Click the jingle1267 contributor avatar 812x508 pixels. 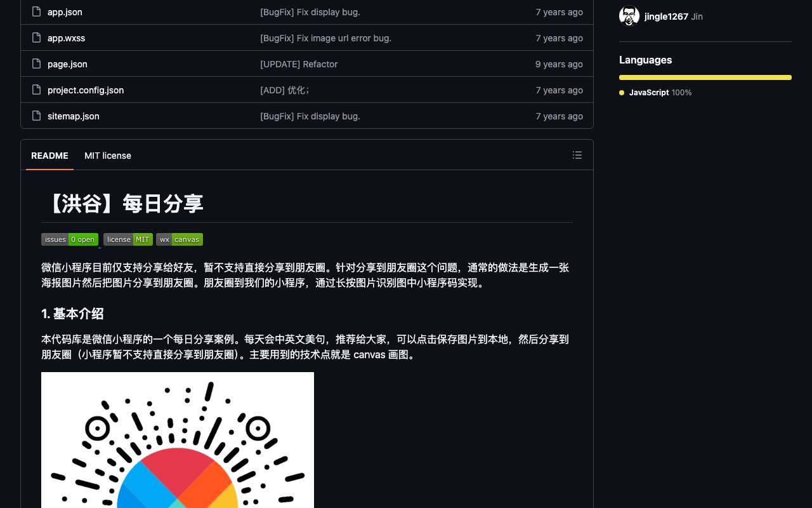629,16
